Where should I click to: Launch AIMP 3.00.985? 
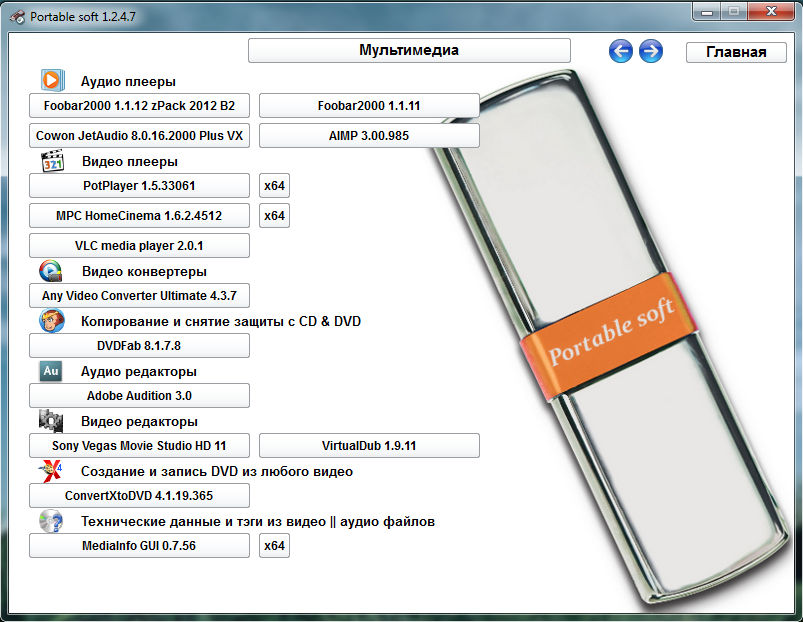click(x=369, y=135)
